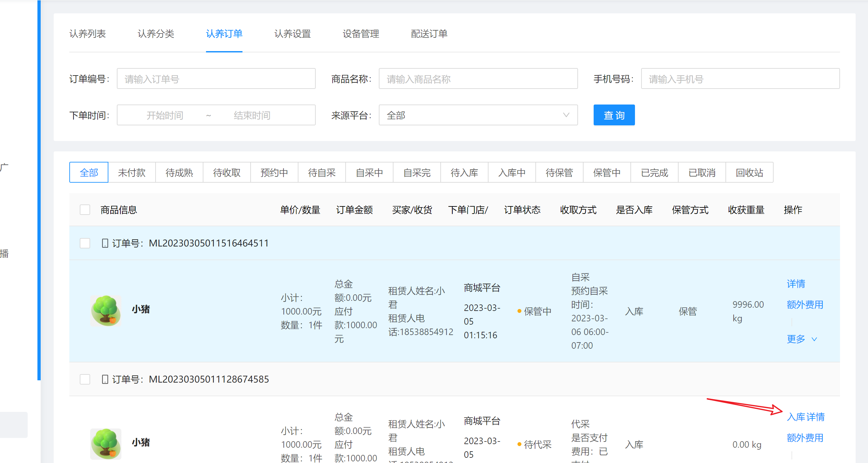Image resolution: width=868 pixels, height=463 pixels.
Task: Tick the select-all checkbox in the table header
Action: (x=85, y=210)
